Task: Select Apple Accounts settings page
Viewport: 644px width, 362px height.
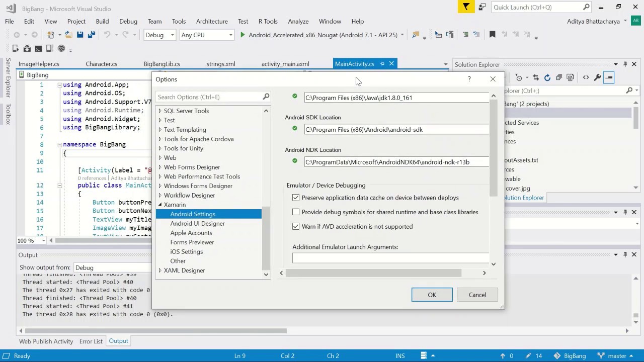Action: click(x=191, y=233)
